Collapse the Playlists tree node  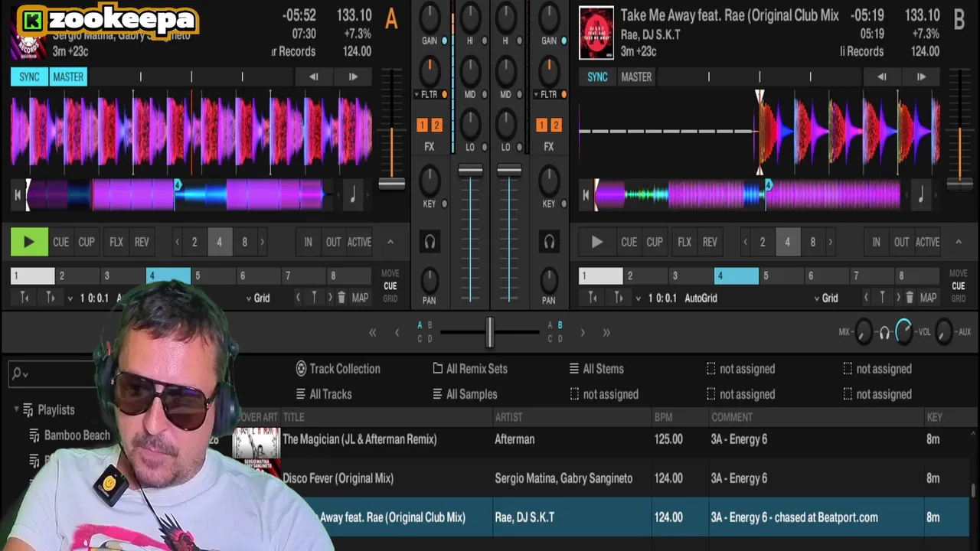click(16, 409)
